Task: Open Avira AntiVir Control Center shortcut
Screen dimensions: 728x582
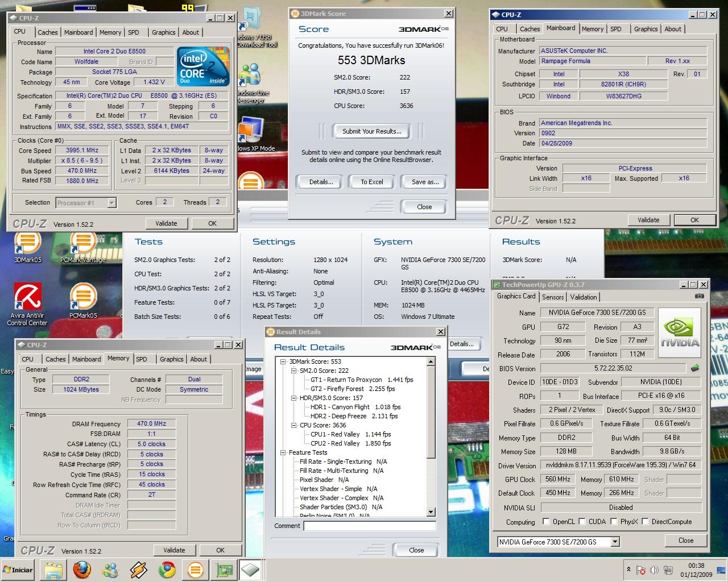Action: 27,305
